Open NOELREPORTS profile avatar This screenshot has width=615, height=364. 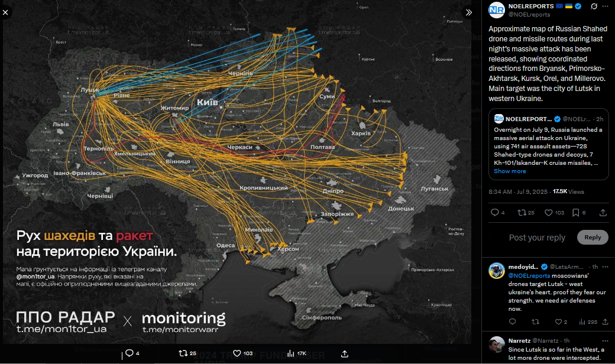pos(497,10)
